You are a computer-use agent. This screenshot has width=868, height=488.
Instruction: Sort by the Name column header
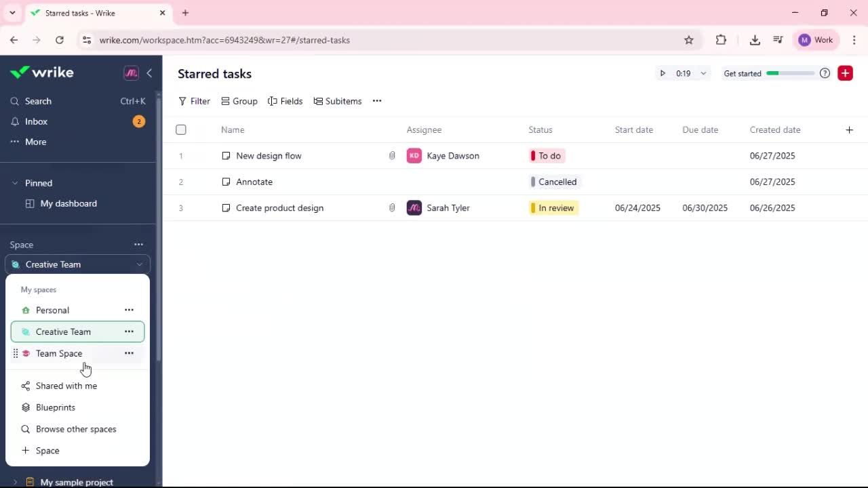tap(233, 130)
